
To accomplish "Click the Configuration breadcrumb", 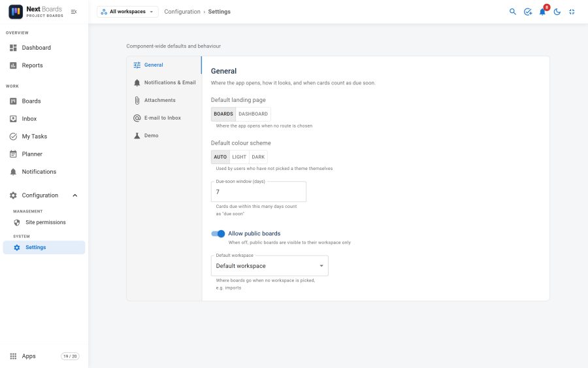I will (x=182, y=12).
